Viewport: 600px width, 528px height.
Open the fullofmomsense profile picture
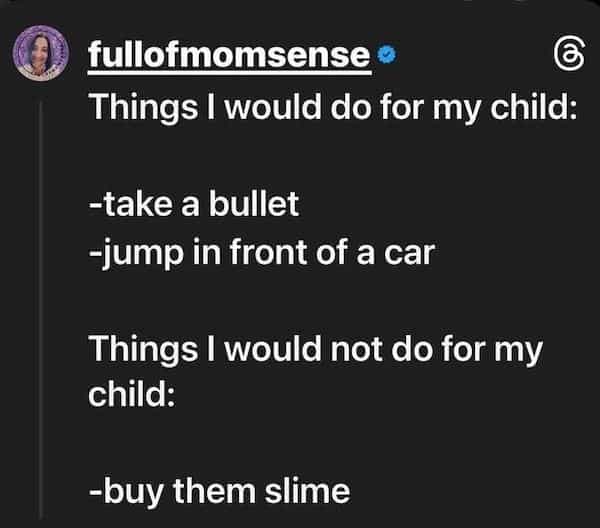pos(40,55)
